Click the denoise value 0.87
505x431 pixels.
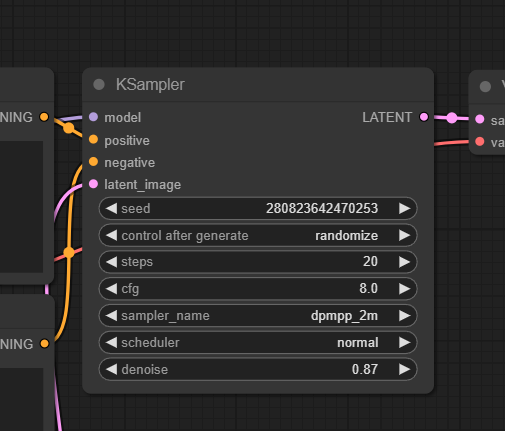pos(365,369)
